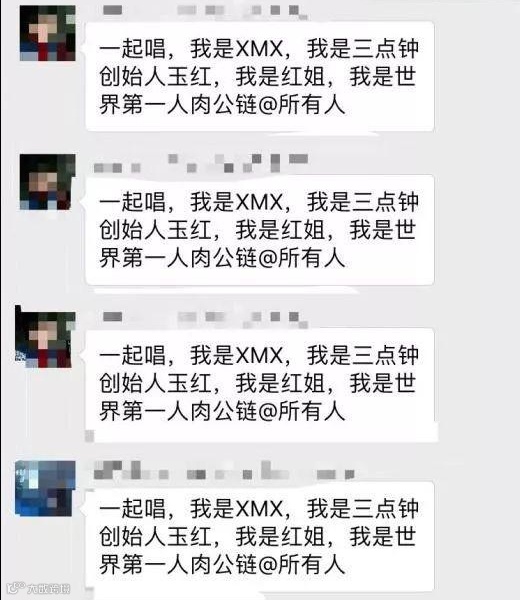Click 玉红 text in the bottom message
Screen dimensions: 520x600
(189, 536)
